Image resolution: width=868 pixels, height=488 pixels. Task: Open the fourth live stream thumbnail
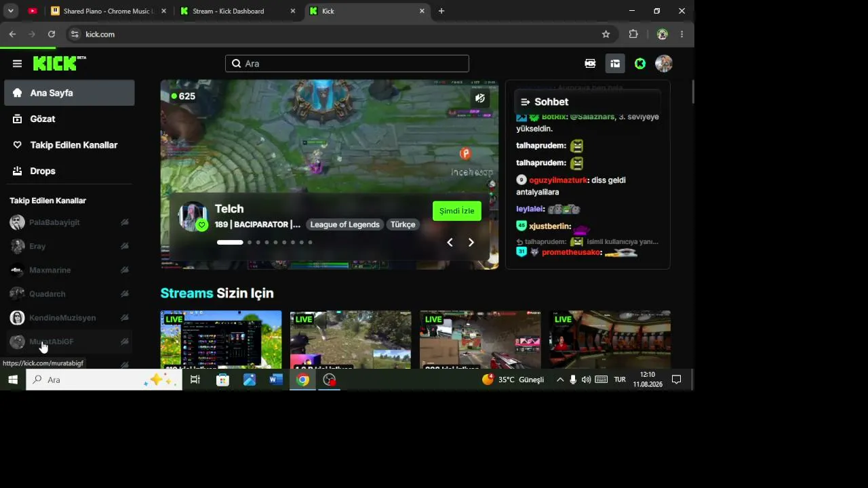pyautogui.click(x=610, y=340)
